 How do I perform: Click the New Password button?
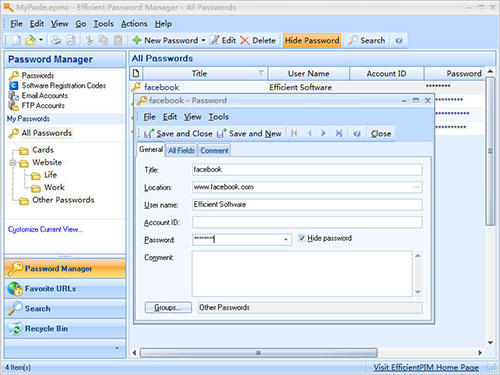(x=165, y=40)
